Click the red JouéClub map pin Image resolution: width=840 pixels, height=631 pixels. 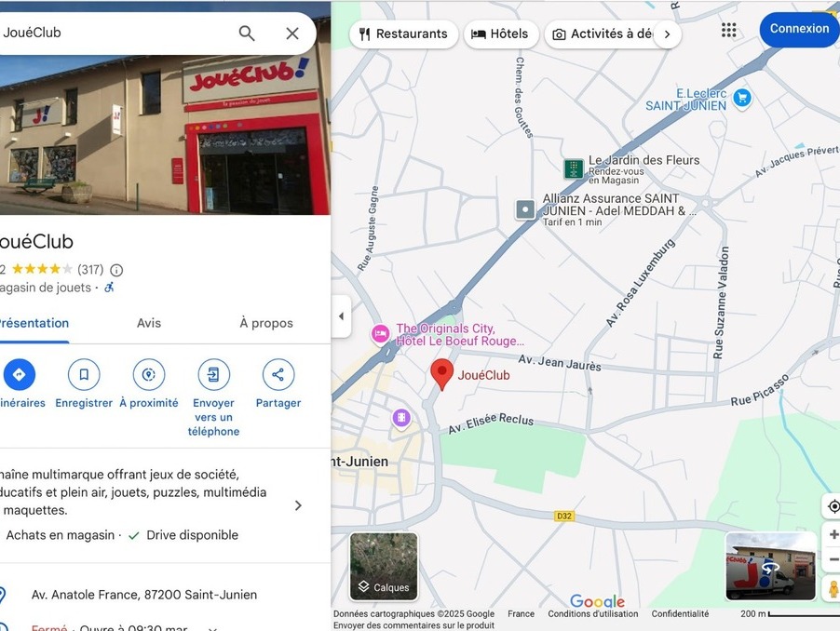[x=442, y=374]
